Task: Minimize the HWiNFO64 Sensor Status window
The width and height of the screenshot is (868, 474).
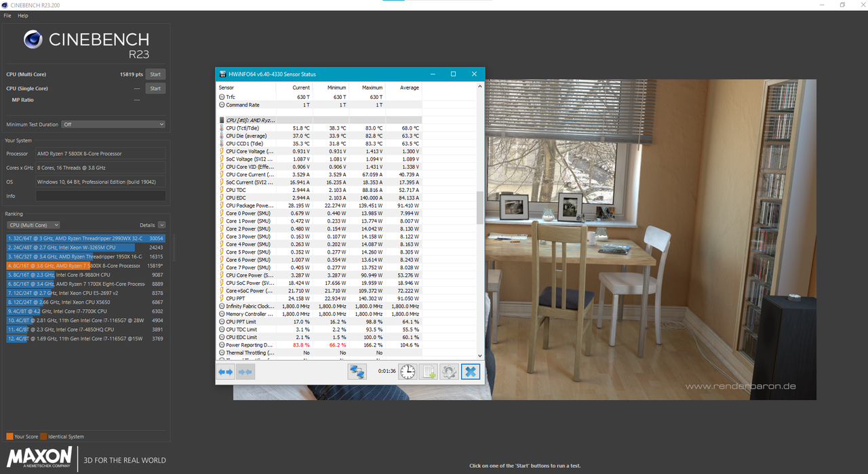Action: pyautogui.click(x=433, y=74)
